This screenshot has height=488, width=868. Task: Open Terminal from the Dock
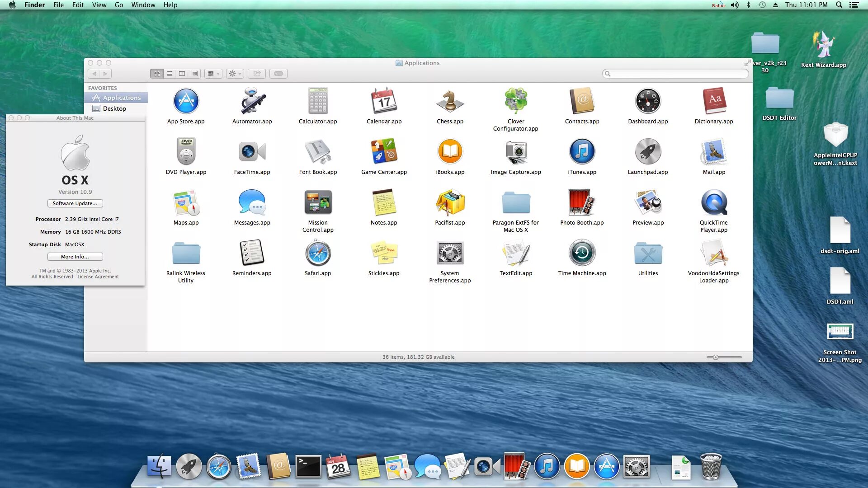coord(308,467)
